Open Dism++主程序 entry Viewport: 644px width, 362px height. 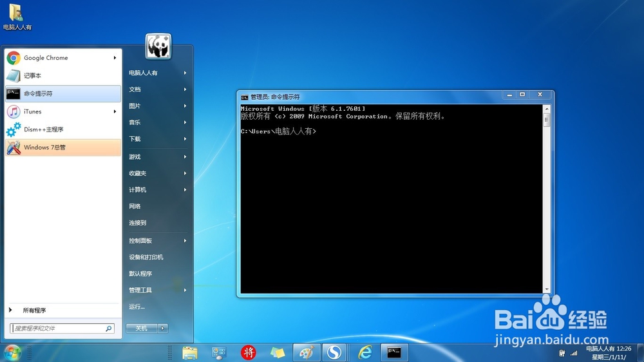tap(63, 129)
